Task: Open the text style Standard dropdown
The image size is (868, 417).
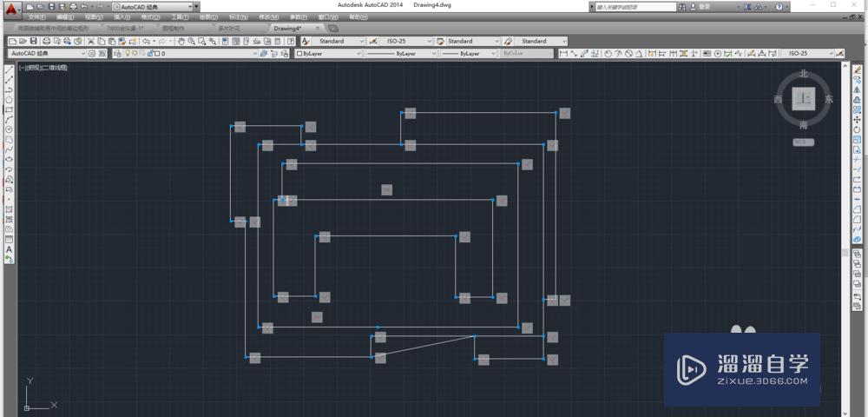Action: [x=339, y=41]
